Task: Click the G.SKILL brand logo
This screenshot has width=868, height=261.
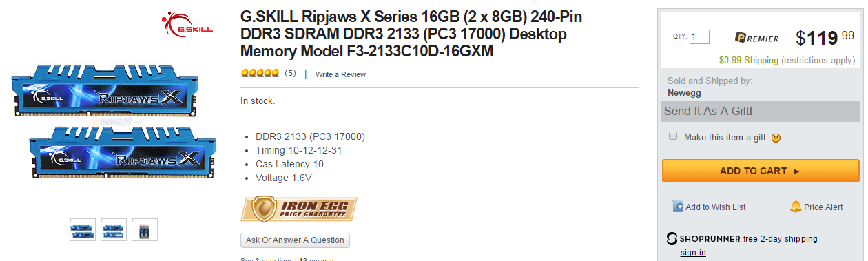Action: click(x=187, y=24)
